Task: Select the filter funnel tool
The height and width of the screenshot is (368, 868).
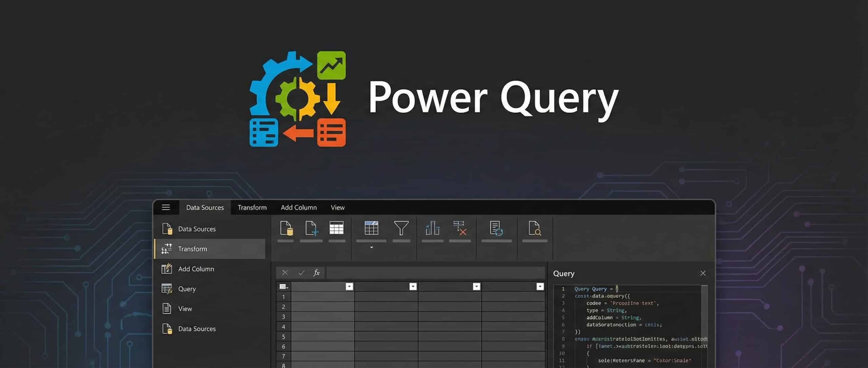Action: 402,229
